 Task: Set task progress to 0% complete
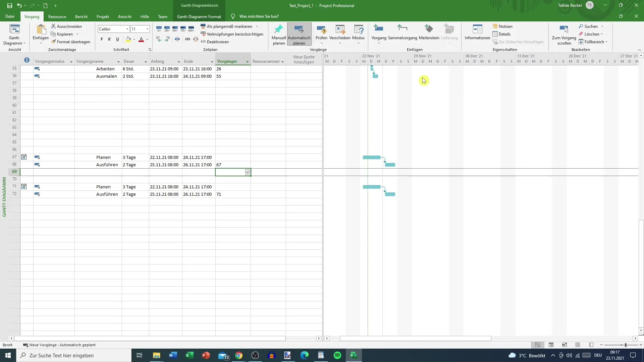pos(159,28)
